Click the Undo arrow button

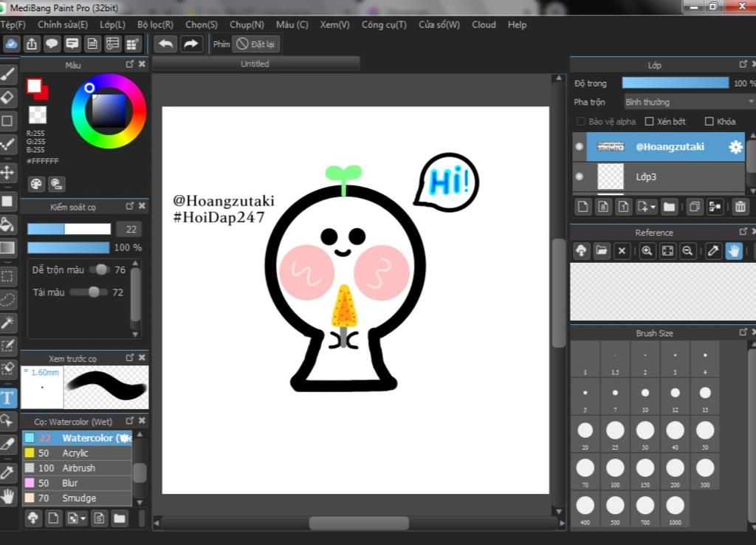(166, 44)
